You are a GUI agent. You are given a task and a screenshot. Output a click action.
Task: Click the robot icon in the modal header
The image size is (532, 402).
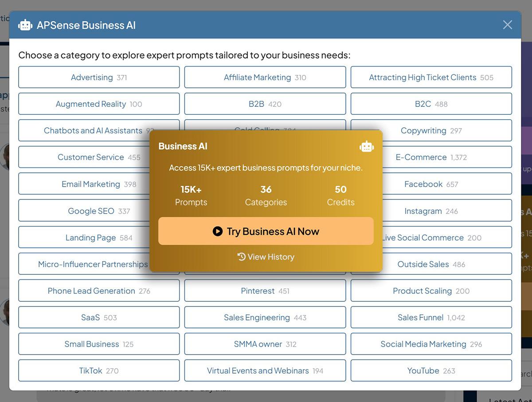point(25,25)
